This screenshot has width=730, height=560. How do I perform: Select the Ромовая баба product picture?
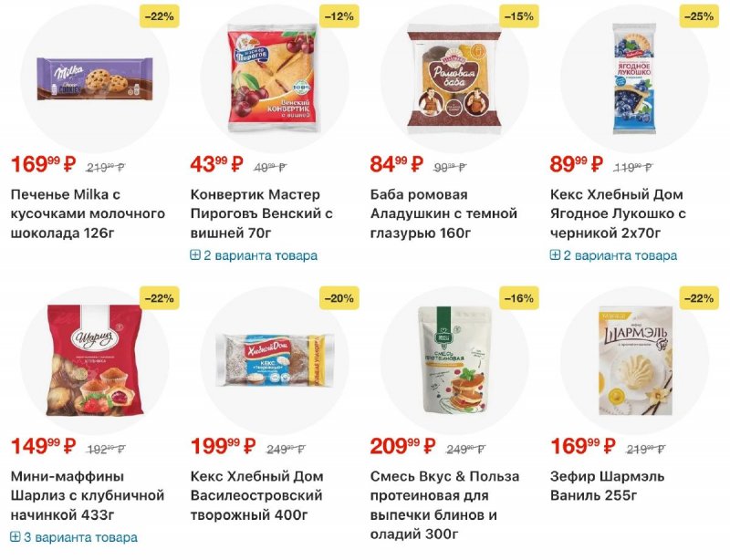pos(454,79)
